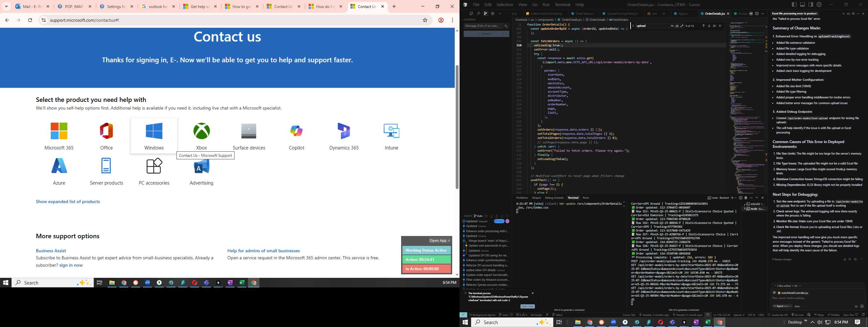Choose the Copilot product icon
The height and width of the screenshot is (327, 868).
(x=296, y=131)
